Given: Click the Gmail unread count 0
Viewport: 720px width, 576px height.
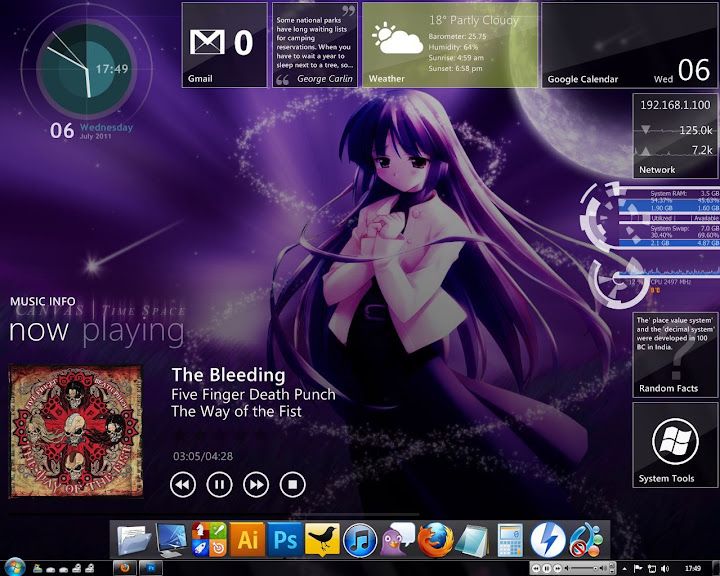Looking at the screenshot, I should click(243, 43).
